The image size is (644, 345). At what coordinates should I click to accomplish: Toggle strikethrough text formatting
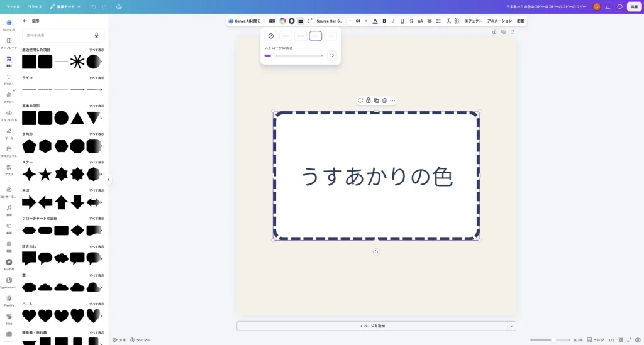click(x=411, y=21)
